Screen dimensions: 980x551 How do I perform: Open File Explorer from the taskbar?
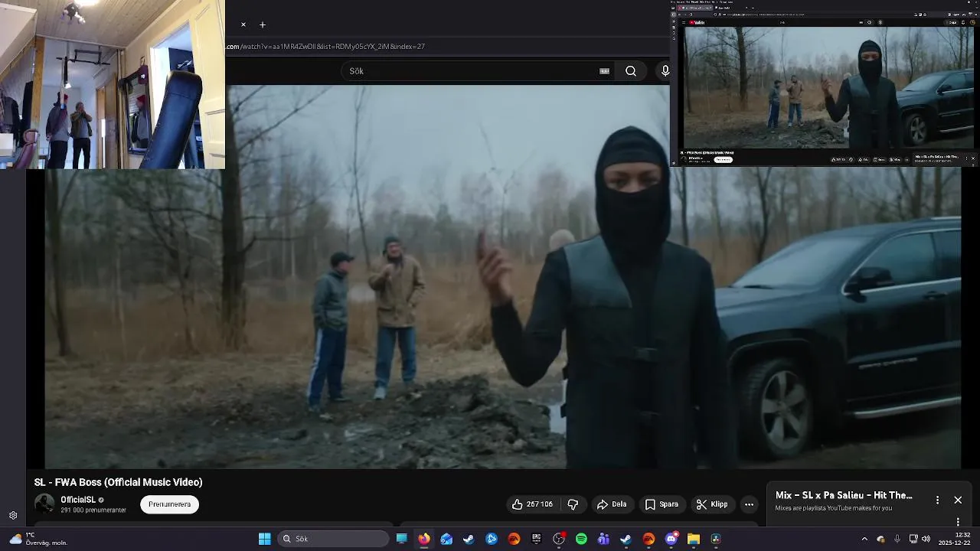pos(694,539)
